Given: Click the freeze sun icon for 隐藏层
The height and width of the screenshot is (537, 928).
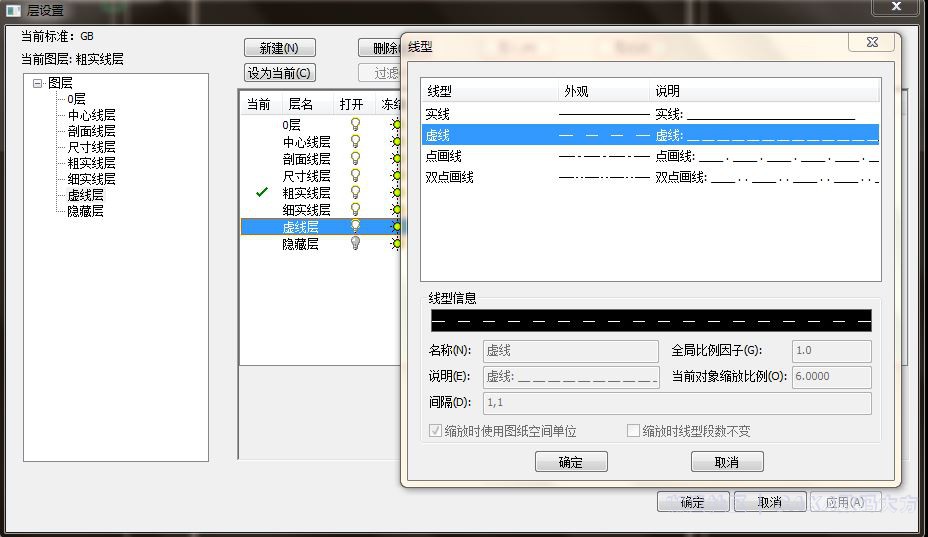Looking at the screenshot, I should [396, 243].
